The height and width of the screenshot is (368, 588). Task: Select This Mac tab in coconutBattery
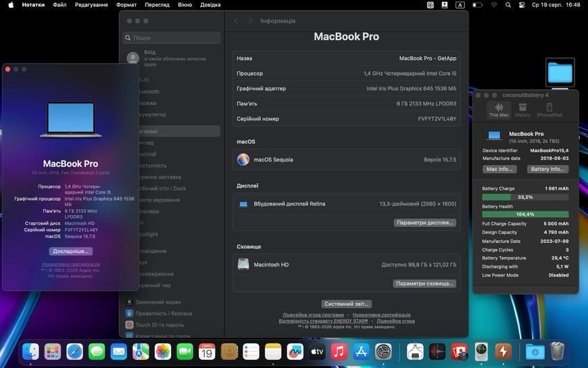[499, 110]
